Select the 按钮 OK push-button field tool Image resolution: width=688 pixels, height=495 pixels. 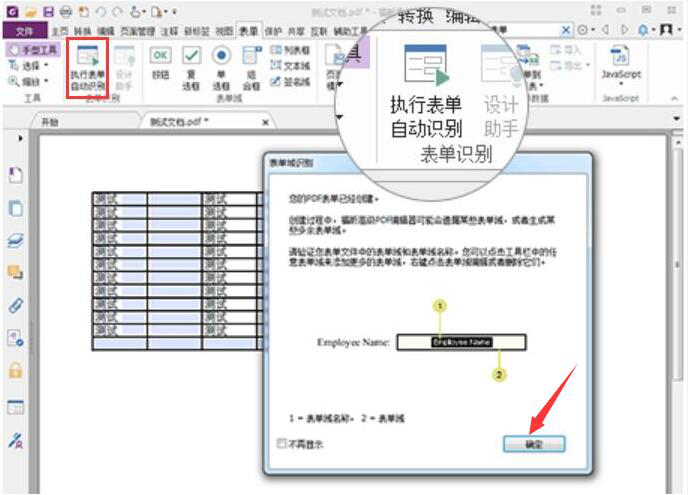160,64
